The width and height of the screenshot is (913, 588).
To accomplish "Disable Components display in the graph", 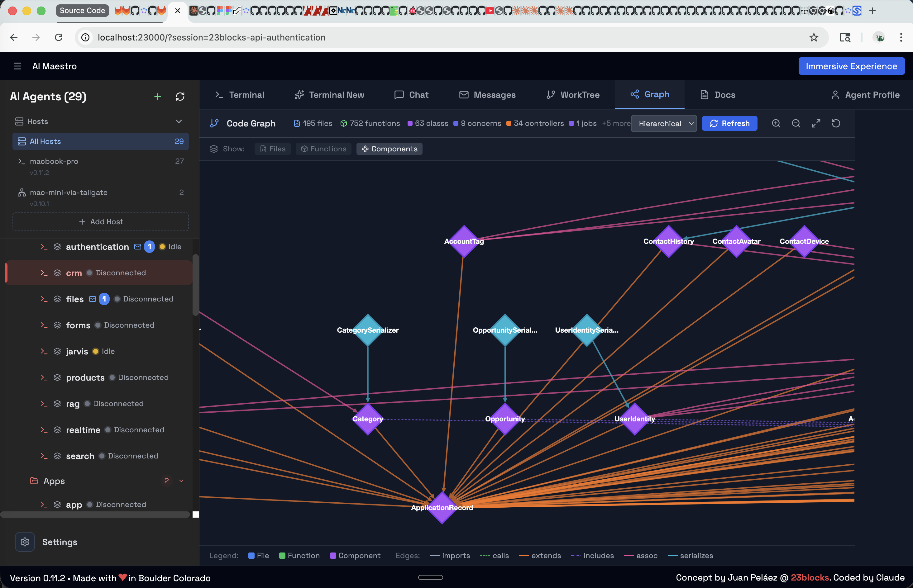I will coord(389,149).
